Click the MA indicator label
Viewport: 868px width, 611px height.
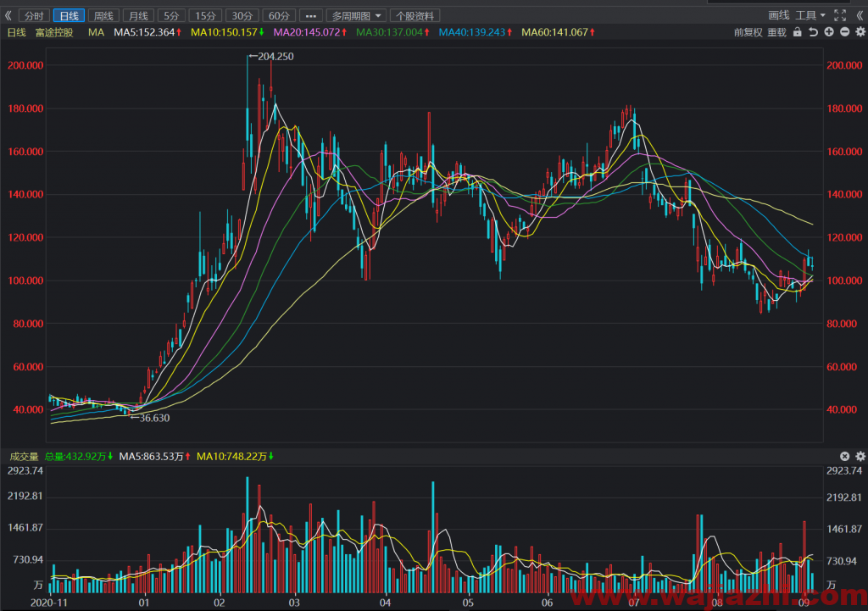(96, 32)
